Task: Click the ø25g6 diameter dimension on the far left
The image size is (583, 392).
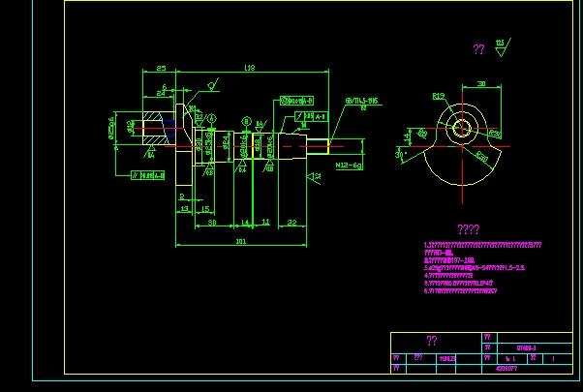Action: coord(111,128)
